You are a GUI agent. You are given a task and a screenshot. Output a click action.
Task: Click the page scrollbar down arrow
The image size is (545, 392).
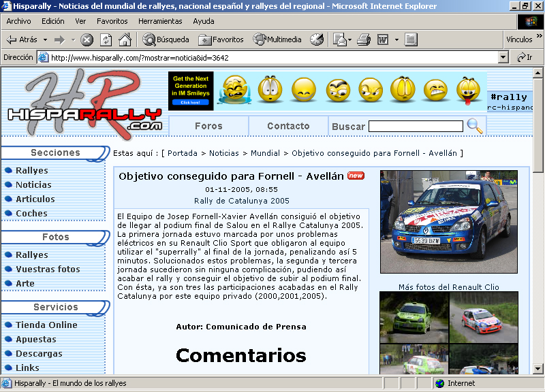538,369
